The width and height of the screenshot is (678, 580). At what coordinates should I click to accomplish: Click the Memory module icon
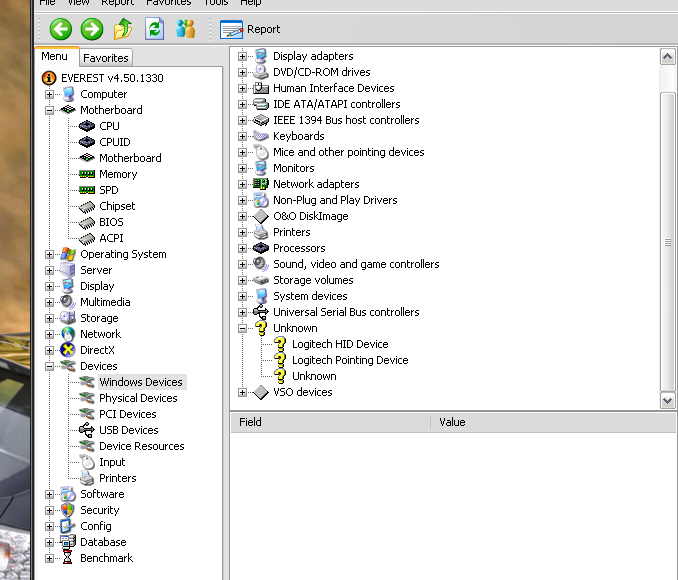tap(87, 174)
